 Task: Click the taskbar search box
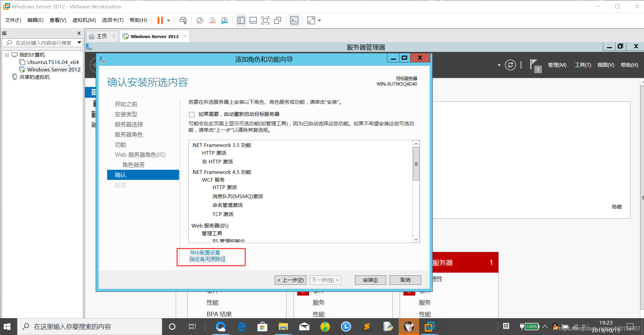pos(90,327)
